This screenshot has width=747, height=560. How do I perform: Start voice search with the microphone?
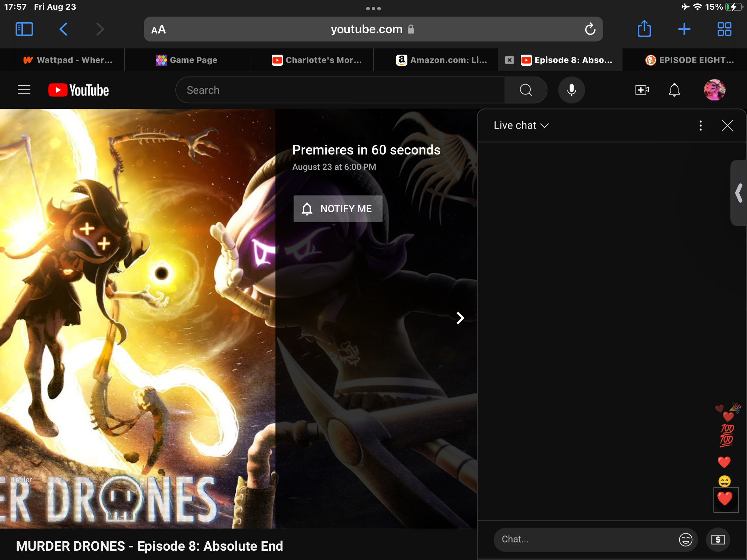click(x=572, y=90)
